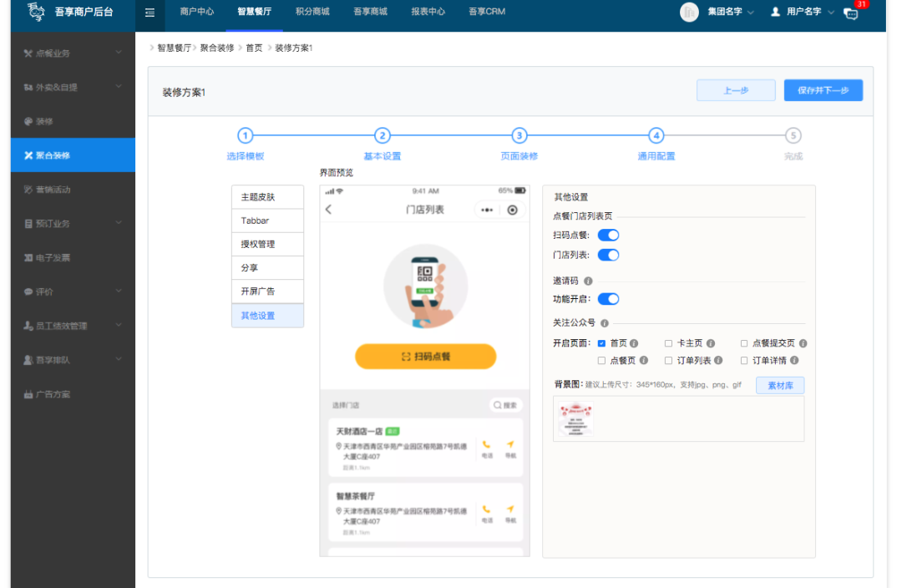
Task: Click step 5 circle 完成
Action: click(x=793, y=136)
